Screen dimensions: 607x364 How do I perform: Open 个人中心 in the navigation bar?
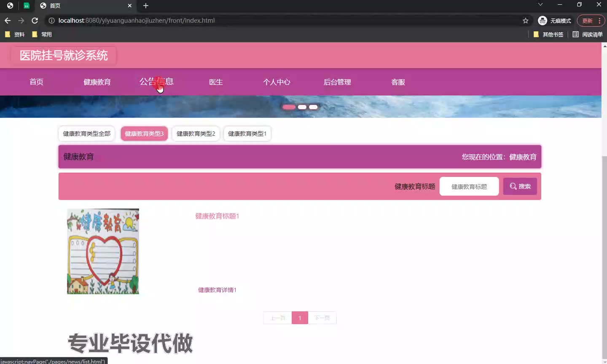[x=277, y=82]
